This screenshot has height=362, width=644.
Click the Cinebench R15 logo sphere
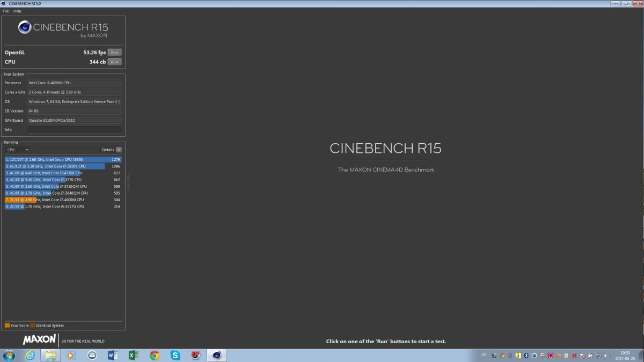(x=25, y=27)
